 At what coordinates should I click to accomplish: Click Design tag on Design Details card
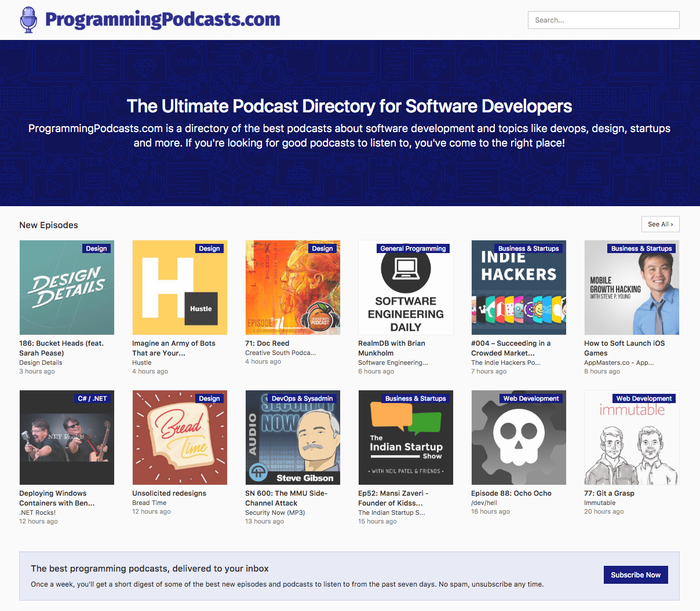[x=96, y=248]
